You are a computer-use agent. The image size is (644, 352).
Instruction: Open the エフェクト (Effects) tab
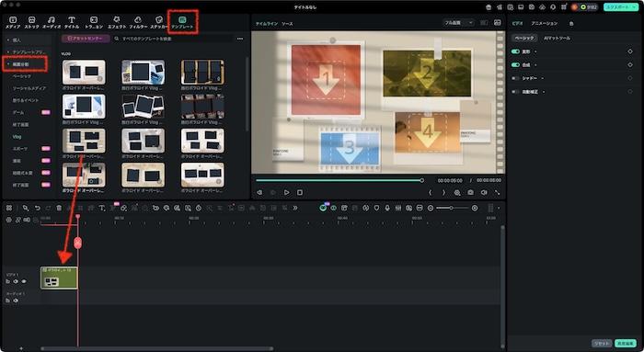tap(117, 22)
